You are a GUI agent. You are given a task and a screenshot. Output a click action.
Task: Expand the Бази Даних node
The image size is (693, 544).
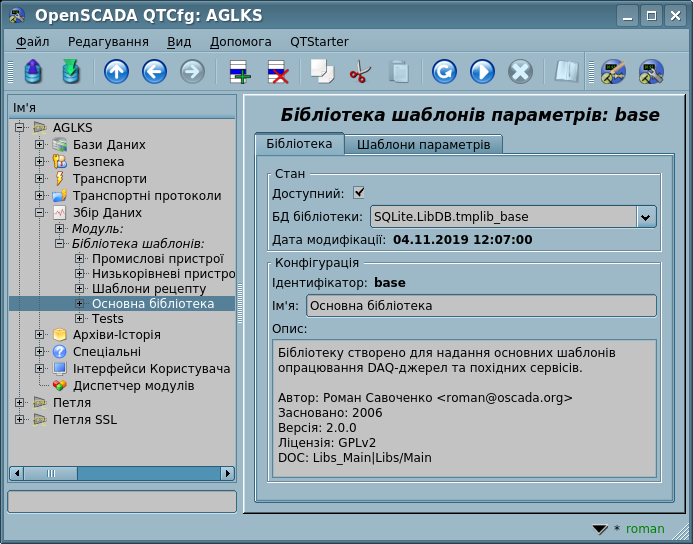coord(39,145)
